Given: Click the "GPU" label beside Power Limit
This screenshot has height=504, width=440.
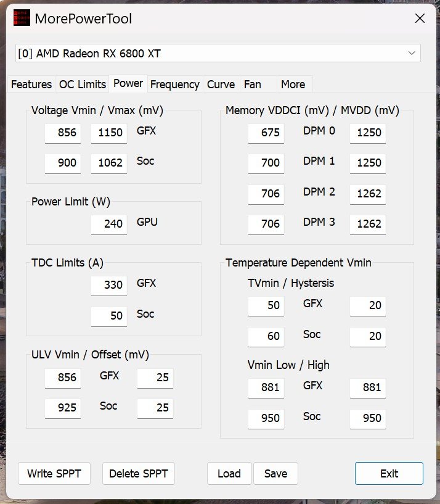Looking at the screenshot, I should [147, 222].
